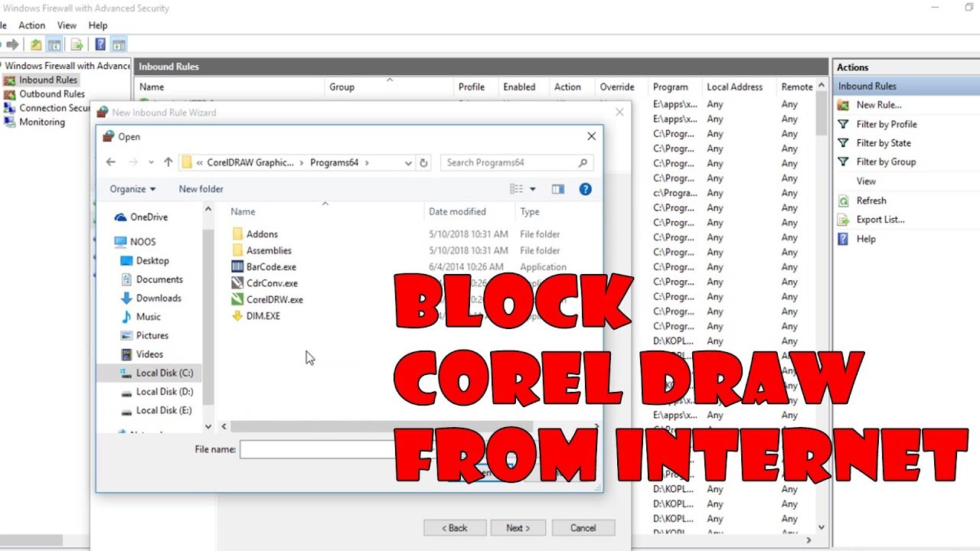Click New Rule... in Actions pane
The image size is (980, 551).
pos(879,105)
